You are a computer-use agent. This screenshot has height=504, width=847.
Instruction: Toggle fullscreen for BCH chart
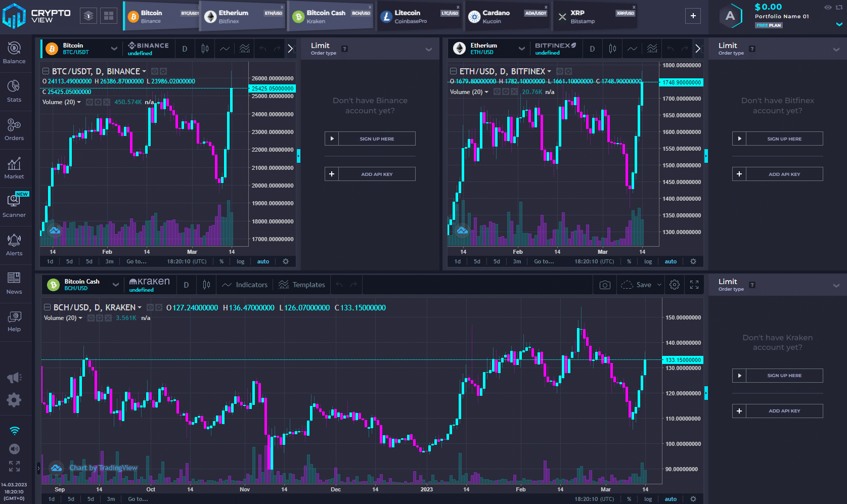[694, 285]
